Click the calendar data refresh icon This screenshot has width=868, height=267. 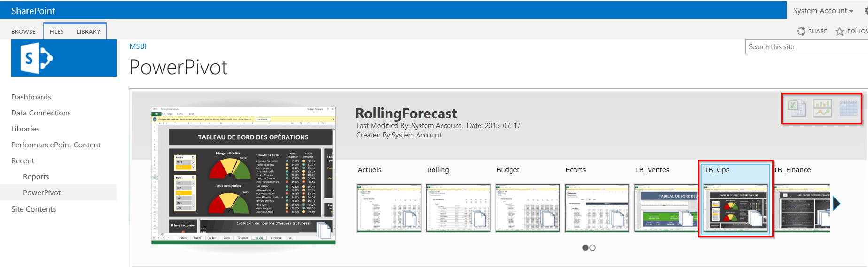click(x=848, y=108)
